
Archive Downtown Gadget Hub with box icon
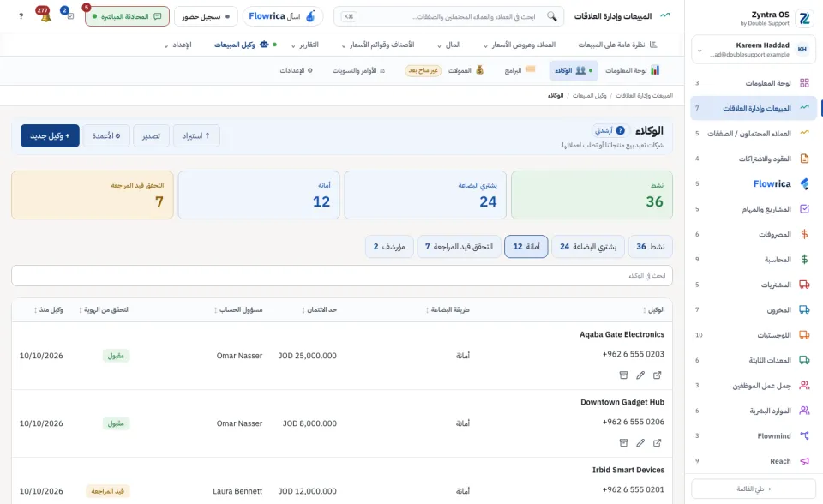(623, 442)
